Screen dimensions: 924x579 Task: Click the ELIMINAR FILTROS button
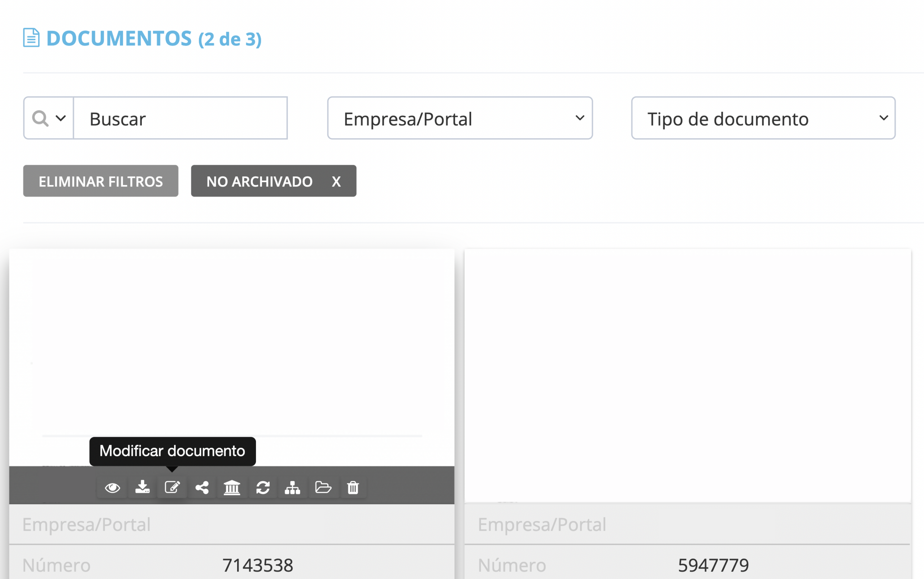click(101, 181)
